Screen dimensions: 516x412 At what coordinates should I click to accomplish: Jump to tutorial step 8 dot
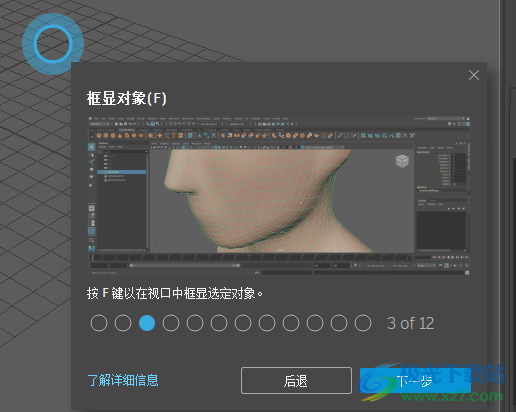pyautogui.click(x=267, y=323)
